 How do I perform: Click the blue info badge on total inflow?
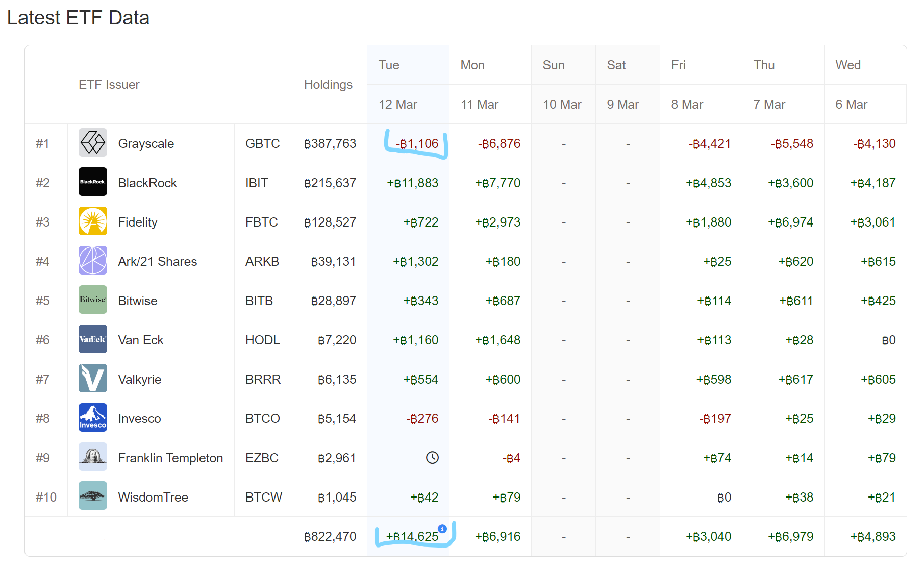[442, 529]
